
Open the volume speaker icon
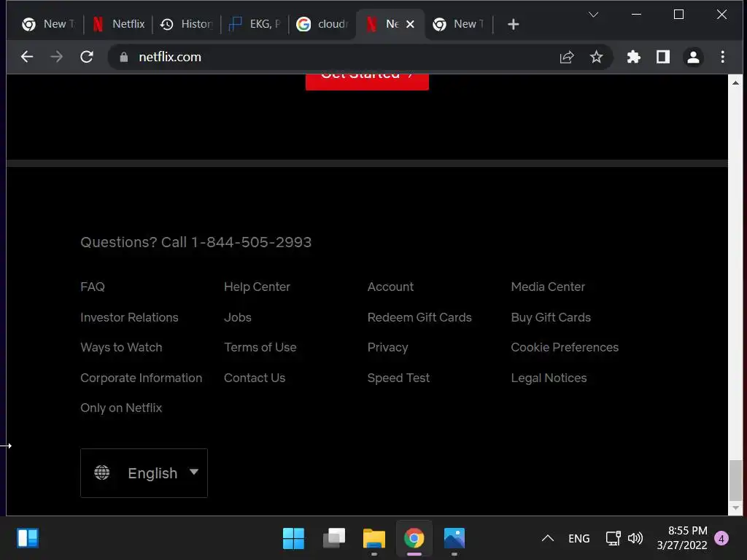635,538
